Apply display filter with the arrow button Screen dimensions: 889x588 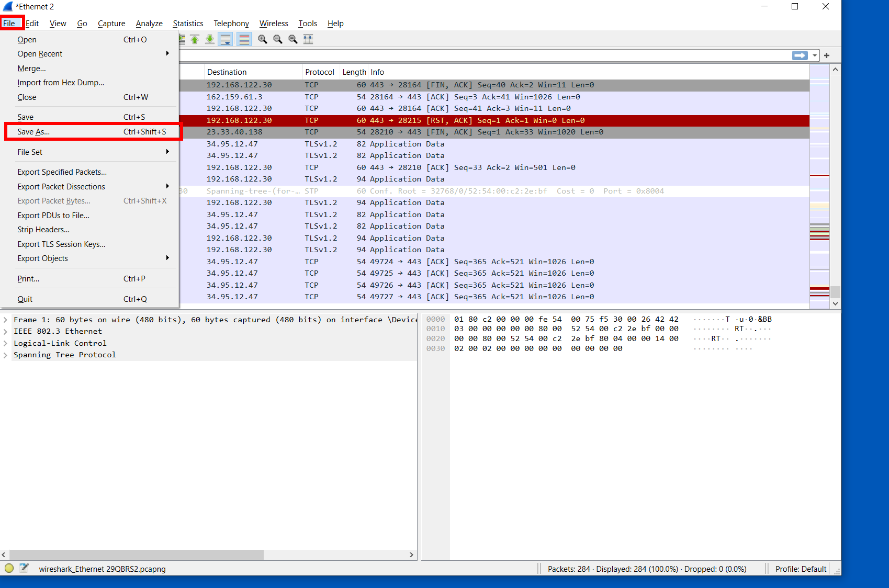800,55
